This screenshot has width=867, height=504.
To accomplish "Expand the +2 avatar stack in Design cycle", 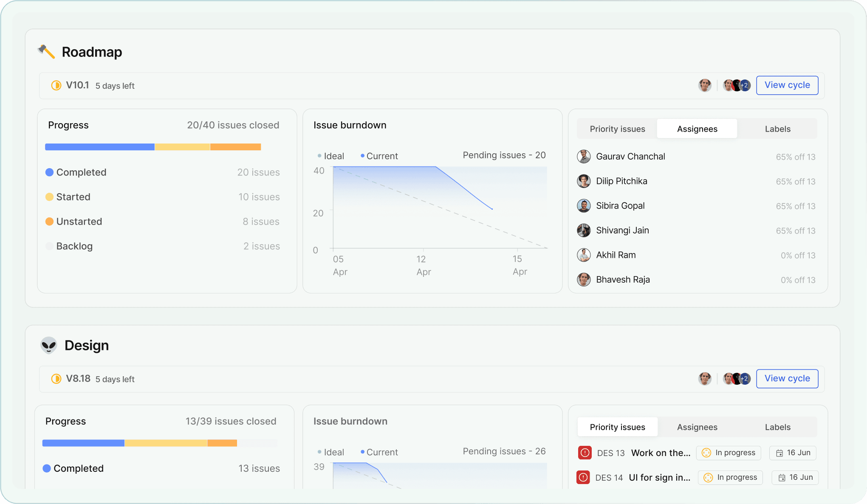I will [744, 378].
